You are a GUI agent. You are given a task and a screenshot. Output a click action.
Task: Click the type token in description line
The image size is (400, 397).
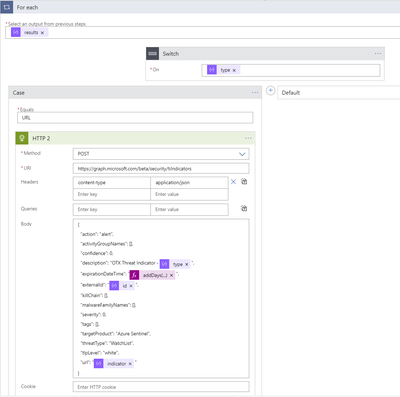175,264
